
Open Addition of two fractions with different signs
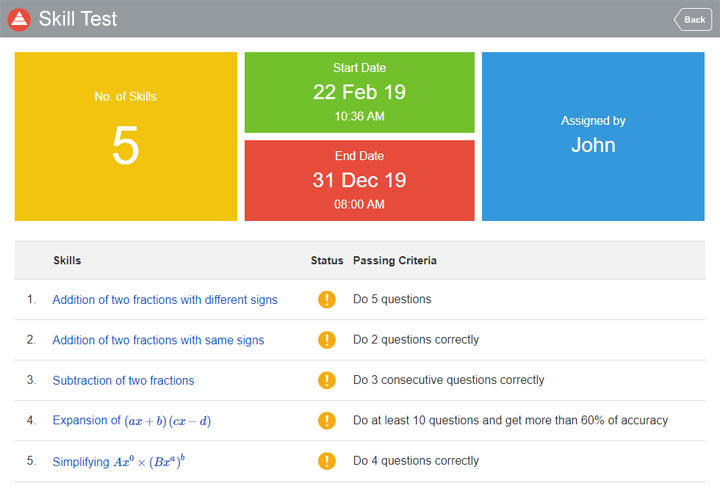[165, 300]
